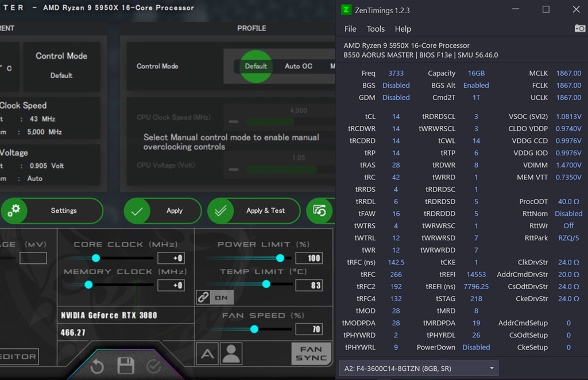588x380 pixels.
Task: Click the PROFILE header tab
Action: point(252,28)
